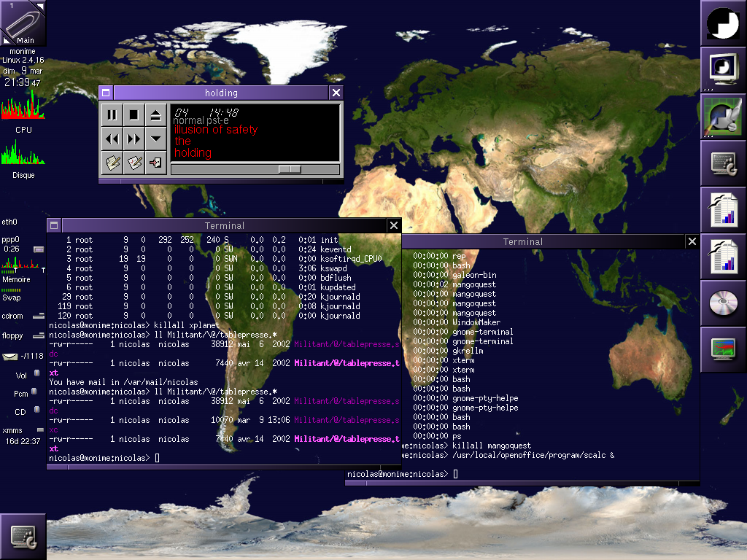
Task: Skip to the next track
Action: click(133, 139)
